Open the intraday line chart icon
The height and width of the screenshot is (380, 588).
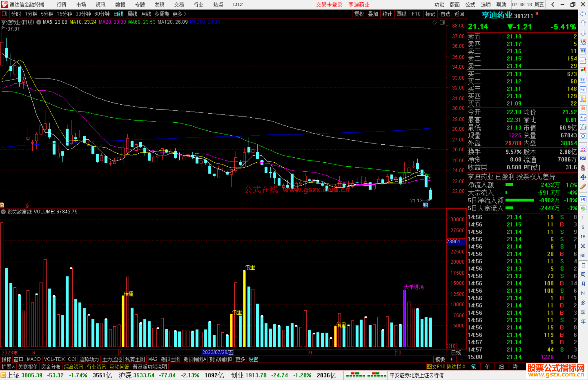[583, 61]
